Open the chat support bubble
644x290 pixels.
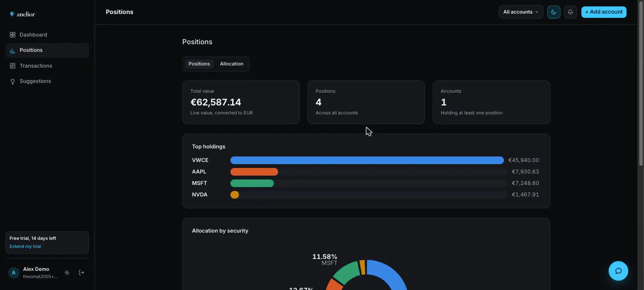pyautogui.click(x=618, y=271)
